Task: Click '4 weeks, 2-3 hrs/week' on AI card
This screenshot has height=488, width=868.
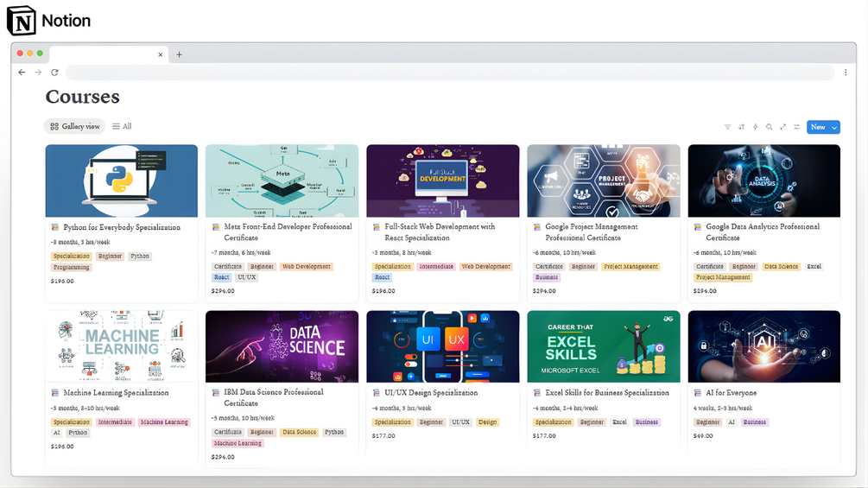Action: [x=722, y=409]
